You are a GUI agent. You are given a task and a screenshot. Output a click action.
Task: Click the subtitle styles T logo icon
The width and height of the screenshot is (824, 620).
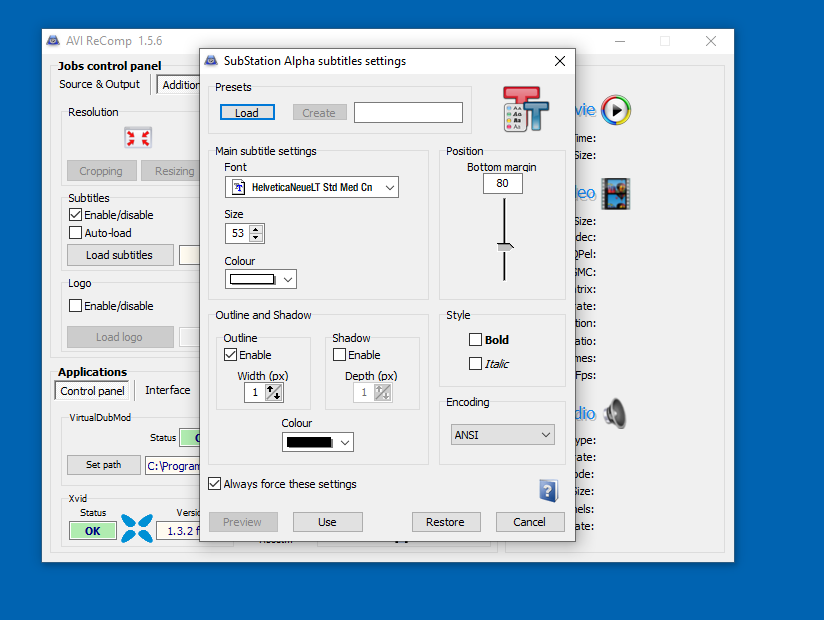click(526, 109)
